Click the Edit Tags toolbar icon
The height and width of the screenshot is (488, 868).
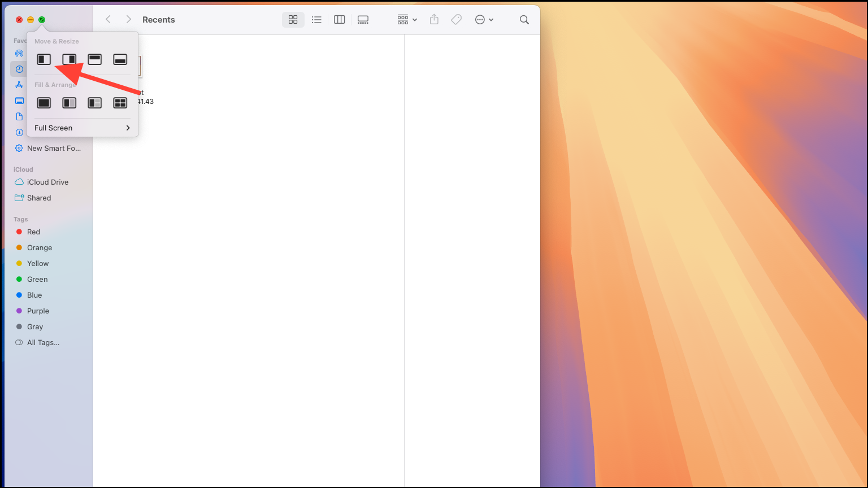pos(457,20)
